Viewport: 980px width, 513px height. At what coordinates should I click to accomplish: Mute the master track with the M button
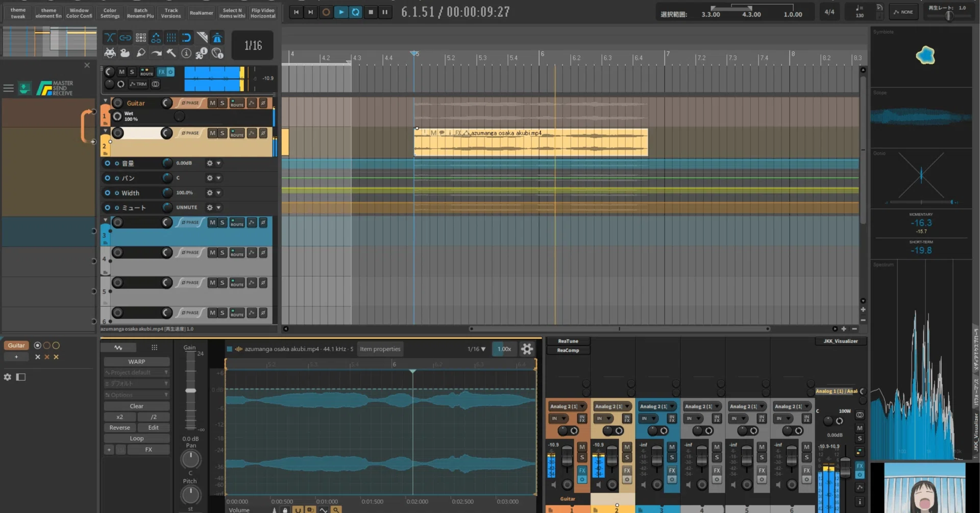click(x=121, y=72)
